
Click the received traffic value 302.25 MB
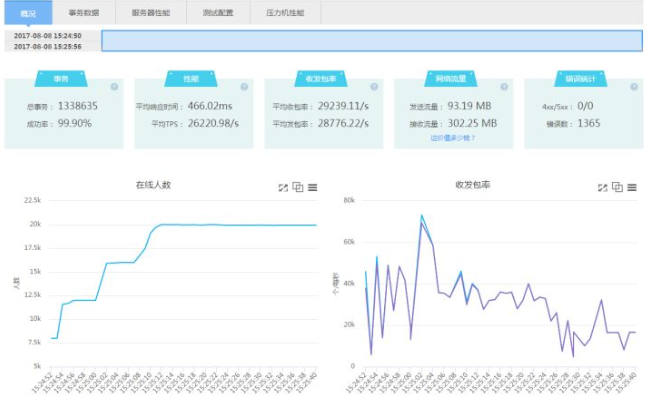(x=472, y=123)
